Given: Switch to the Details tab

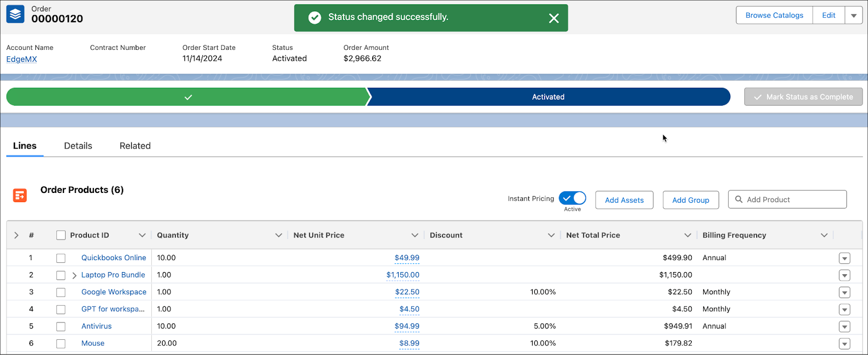Looking at the screenshot, I should (78, 146).
